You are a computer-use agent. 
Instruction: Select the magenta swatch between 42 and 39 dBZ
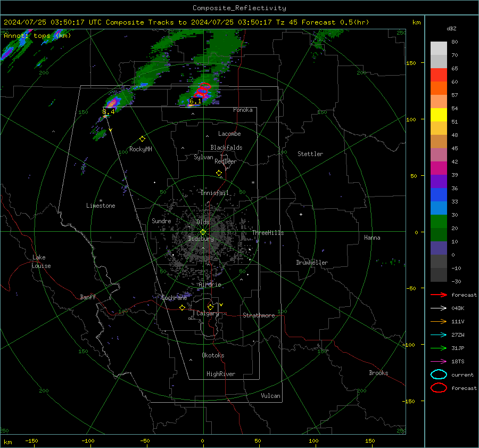[x=439, y=168]
